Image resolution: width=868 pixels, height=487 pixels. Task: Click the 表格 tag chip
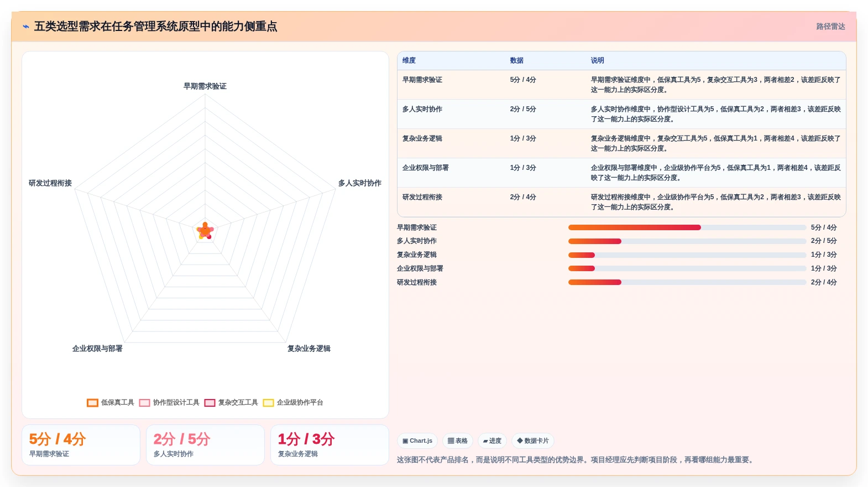pos(458,441)
